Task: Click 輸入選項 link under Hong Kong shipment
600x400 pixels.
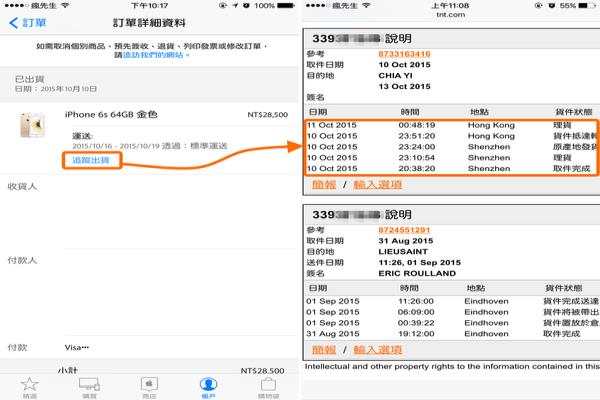Action: [x=377, y=184]
